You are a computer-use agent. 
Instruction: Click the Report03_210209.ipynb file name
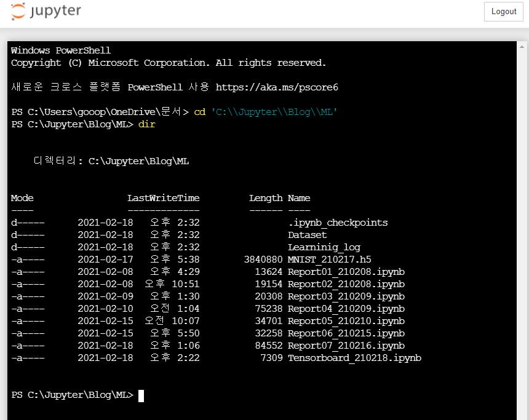(346, 296)
